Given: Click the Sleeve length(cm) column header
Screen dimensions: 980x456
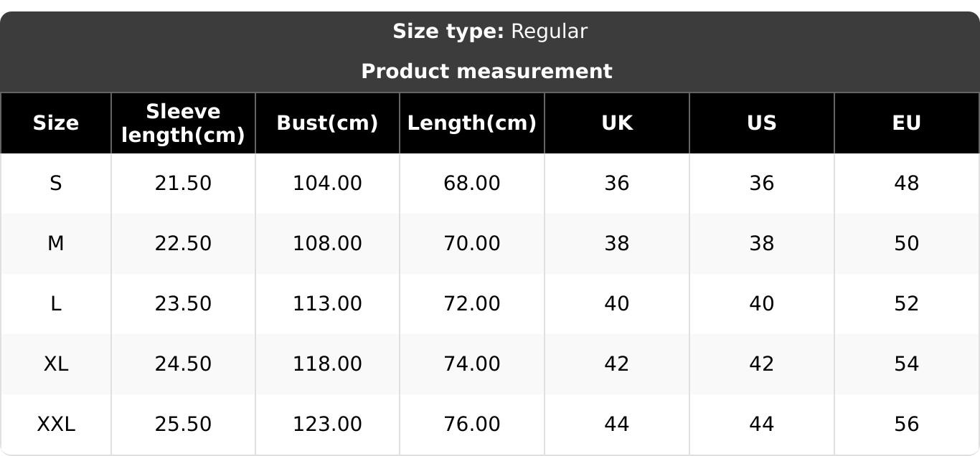Looking at the screenshot, I should pos(183,123).
